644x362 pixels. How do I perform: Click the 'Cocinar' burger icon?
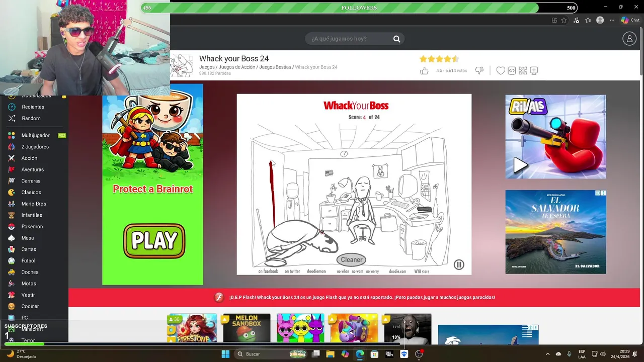(12, 306)
